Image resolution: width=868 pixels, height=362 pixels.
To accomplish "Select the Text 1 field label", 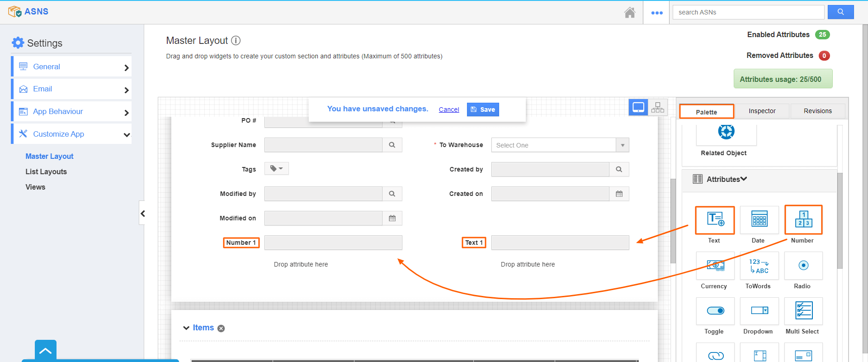I will [474, 243].
